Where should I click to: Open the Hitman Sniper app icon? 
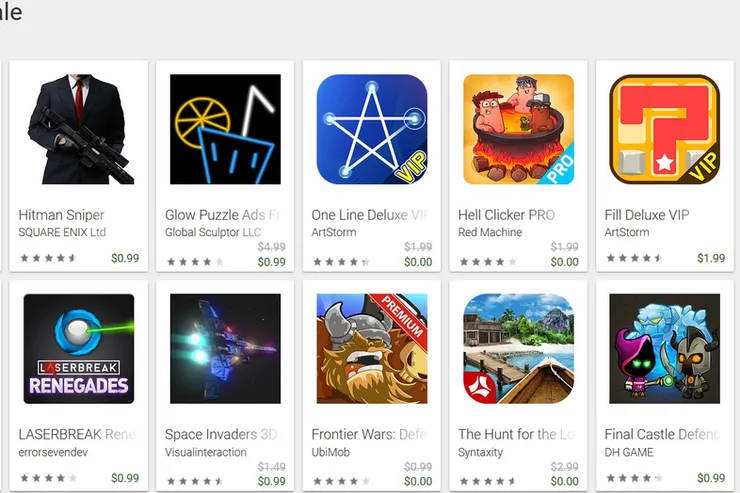79,129
